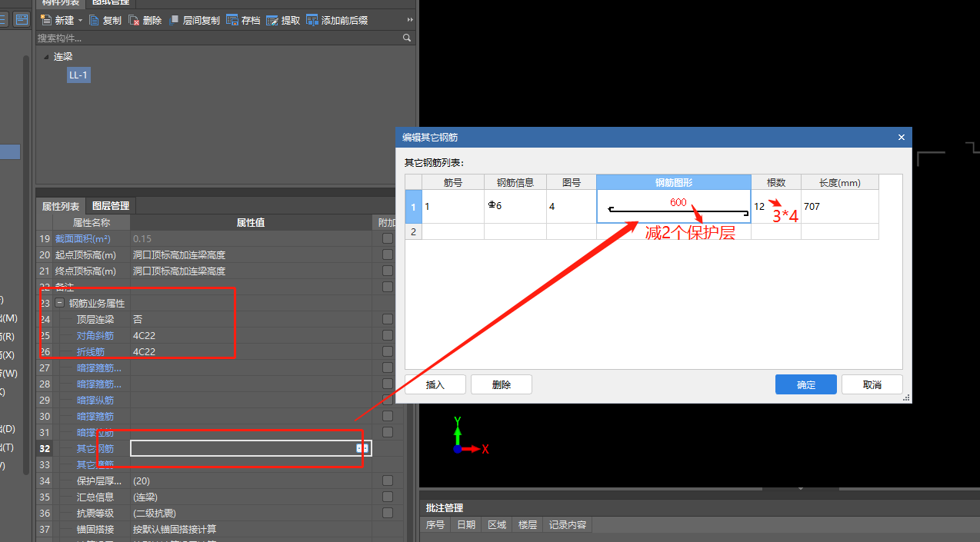Click the 记录内容 column in 批注管理
Screen dimensions: 980x542
tap(568, 525)
